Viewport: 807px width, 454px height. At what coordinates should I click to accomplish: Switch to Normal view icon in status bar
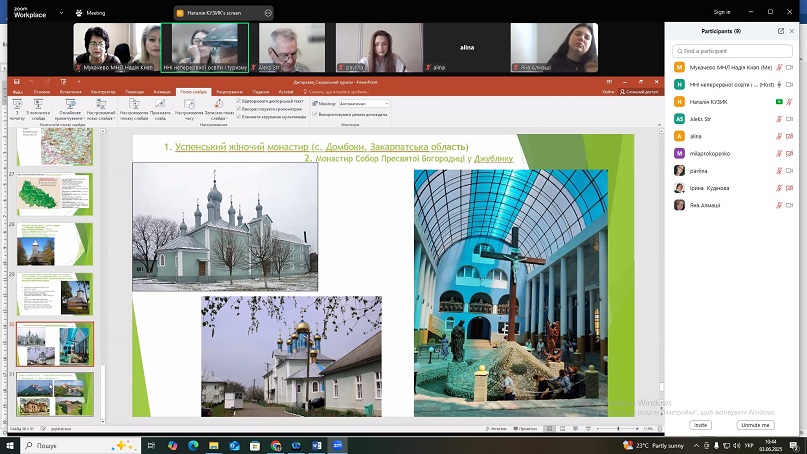tap(550, 428)
